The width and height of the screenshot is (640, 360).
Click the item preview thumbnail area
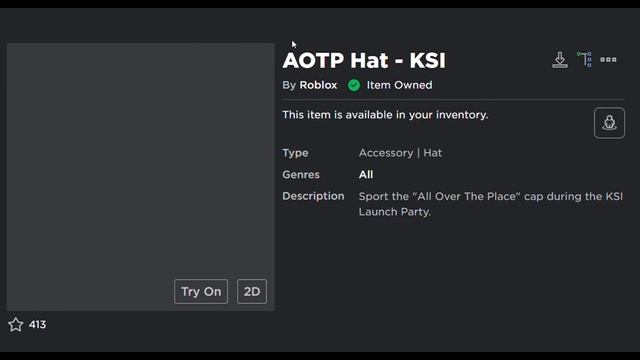tap(140, 177)
